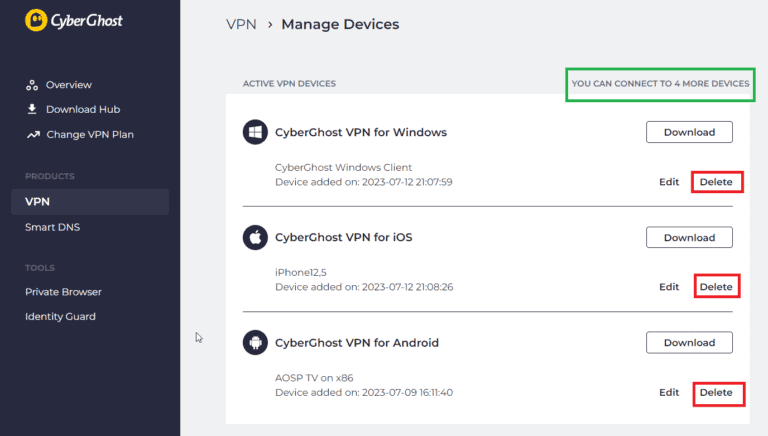The height and width of the screenshot is (436, 768).
Task: Open Private Browser tool
Action: click(x=63, y=292)
